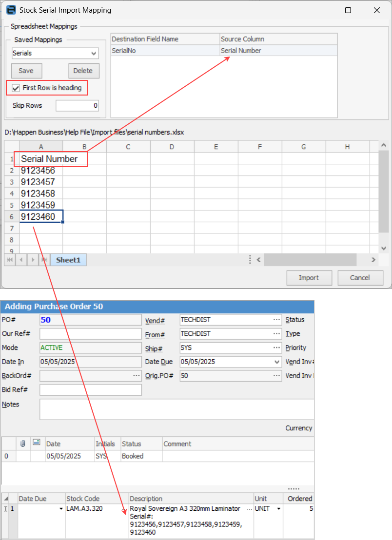Click spreadsheet vertical scrollbar down arrow
This screenshot has width=392, height=540.
click(x=383, y=248)
